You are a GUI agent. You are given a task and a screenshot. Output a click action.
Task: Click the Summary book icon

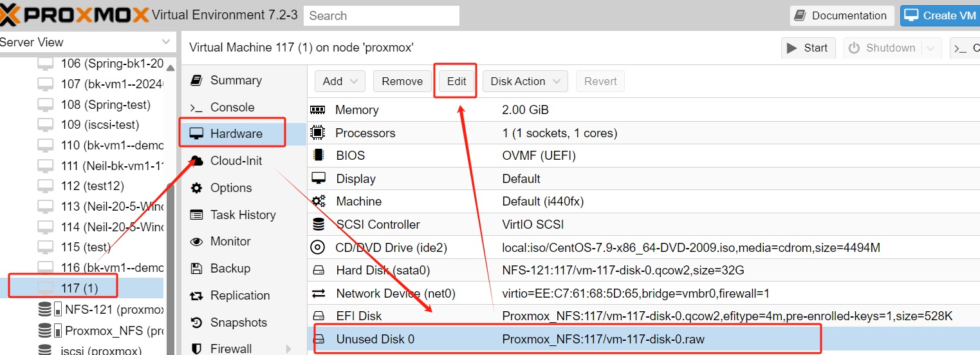pyautogui.click(x=196, y=81)
